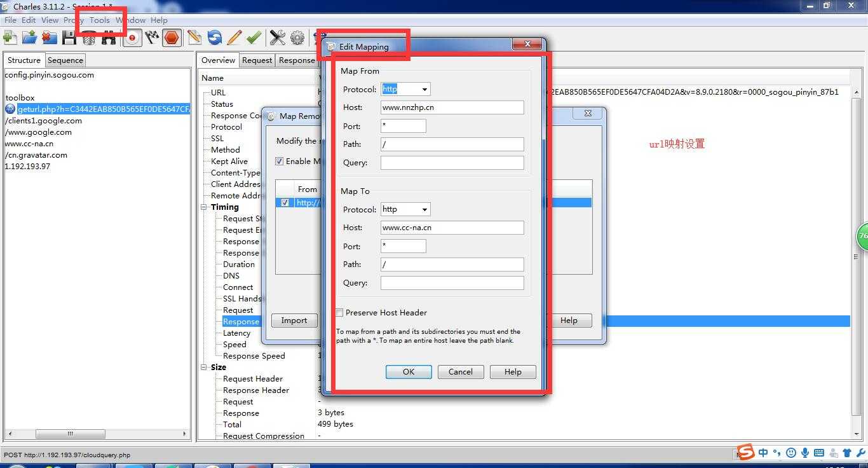Validate the selected response with the green checkmark
This screenshot has height=468, width=868.
pyautogui.click(x=254, y=38)
